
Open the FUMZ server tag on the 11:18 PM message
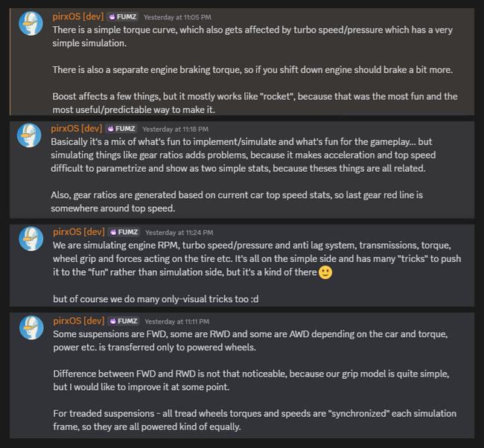click(123, 128)
